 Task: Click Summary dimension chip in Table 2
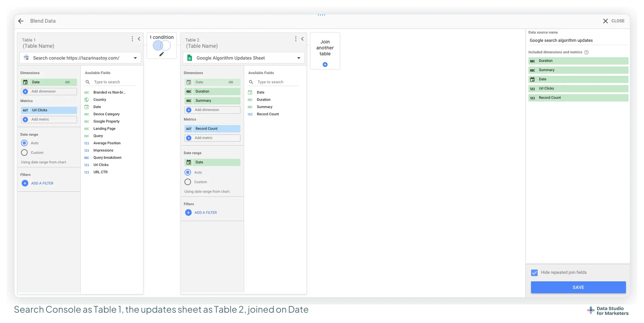pyautogui.click(x=212, y=101)
